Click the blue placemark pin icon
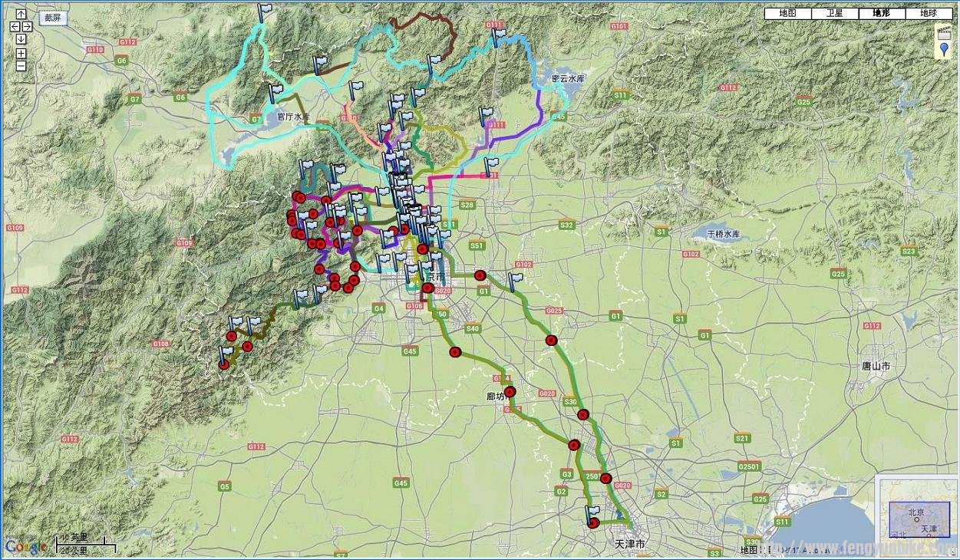960x560 pixels. [x=943, y=51]
